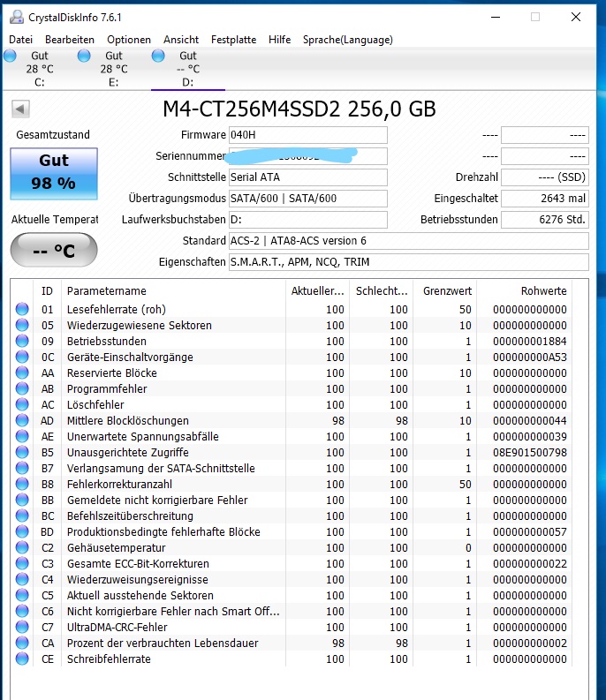Click the Rohwerte column header
The height and width of the screenshot is (700, 606).
coord(525,291)
